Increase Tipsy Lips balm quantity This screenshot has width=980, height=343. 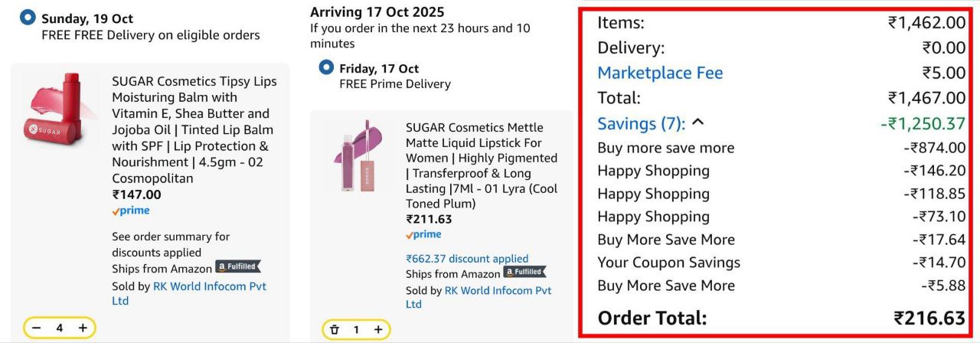(x=83, y=328)
